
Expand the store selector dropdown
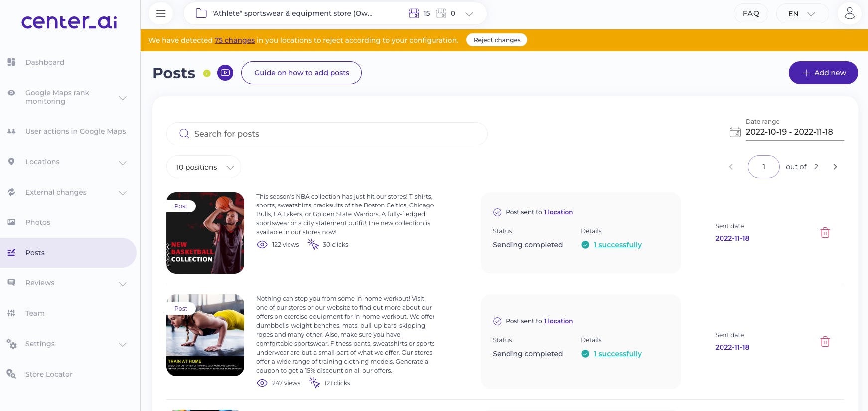[x=469, y=14]
